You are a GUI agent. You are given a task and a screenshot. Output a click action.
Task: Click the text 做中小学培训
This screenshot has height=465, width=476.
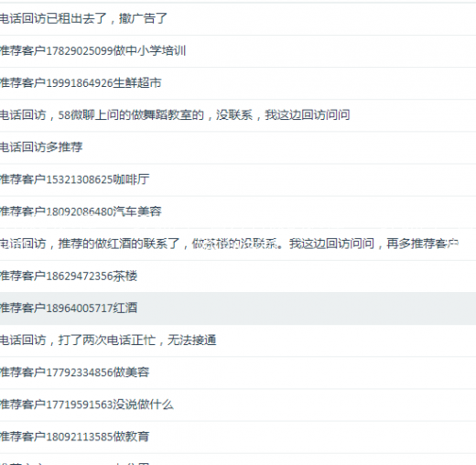pos(149,50)
